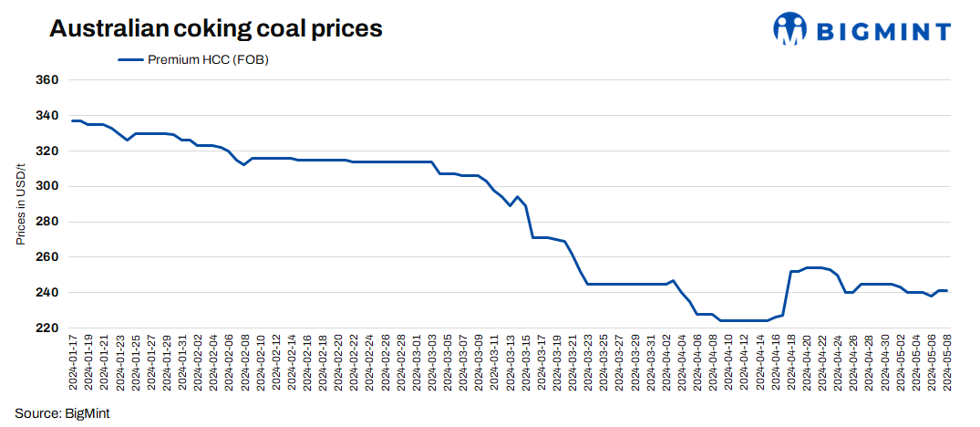Screen dimensions: 980x427
Task: Click the 340 y-axis tick label
Action: (48, 116)
